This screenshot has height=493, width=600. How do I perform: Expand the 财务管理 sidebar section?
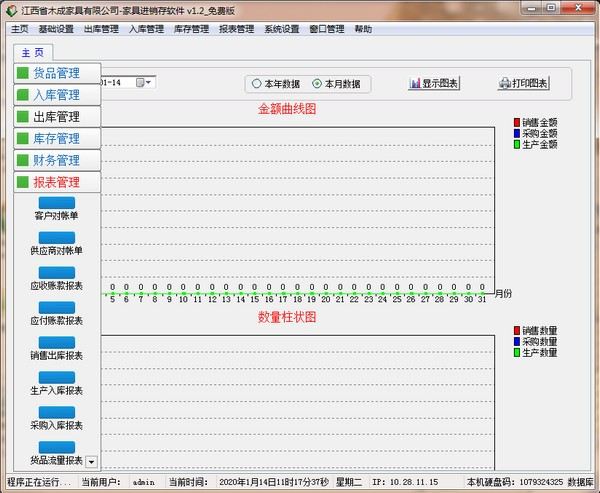coord(60,160)
